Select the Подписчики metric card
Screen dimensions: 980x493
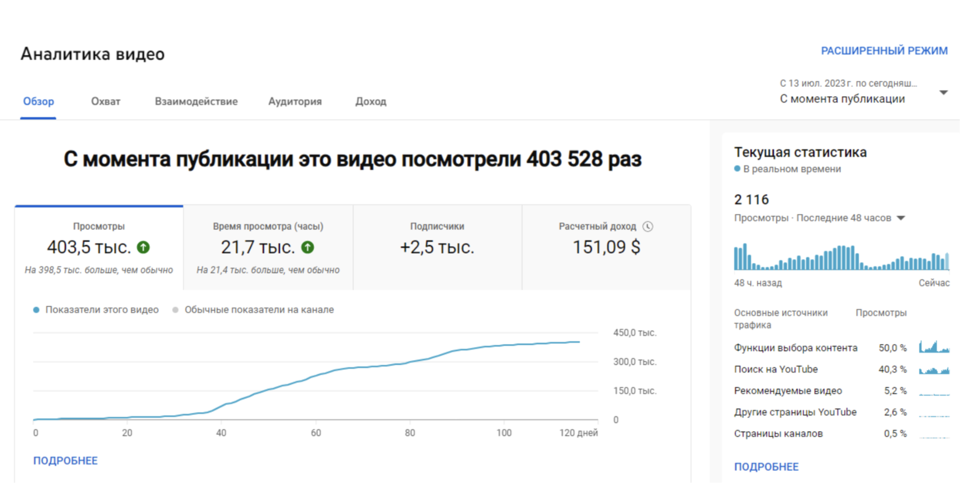click(x=437, y=247)
